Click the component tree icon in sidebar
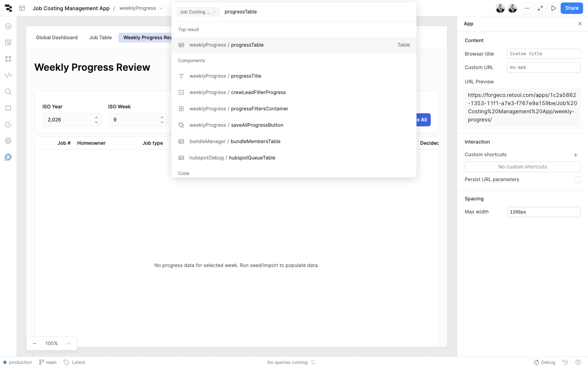 (x=8, y=59)
